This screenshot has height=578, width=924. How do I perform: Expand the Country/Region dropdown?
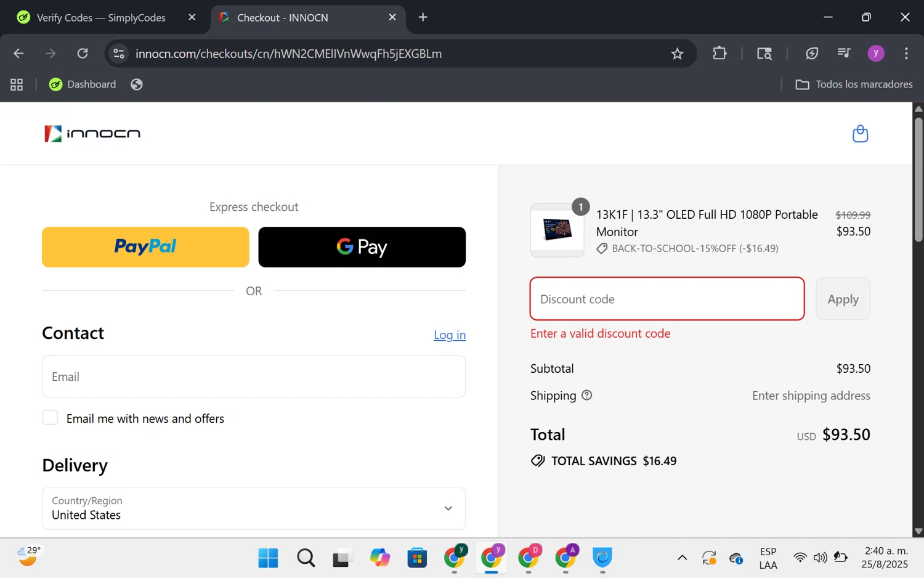[254, 508]
